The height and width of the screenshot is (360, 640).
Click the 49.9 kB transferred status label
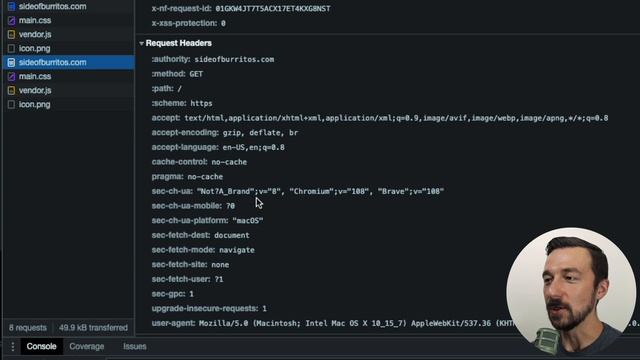[x=93, y=328]
